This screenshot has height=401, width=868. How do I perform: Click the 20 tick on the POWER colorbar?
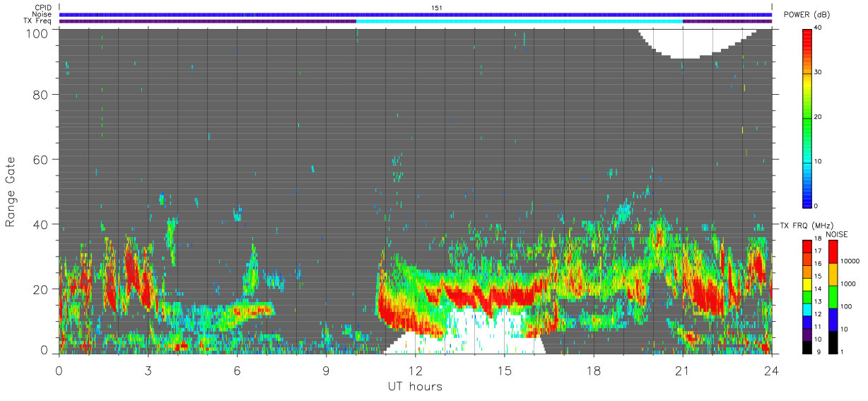coord(818,117)
